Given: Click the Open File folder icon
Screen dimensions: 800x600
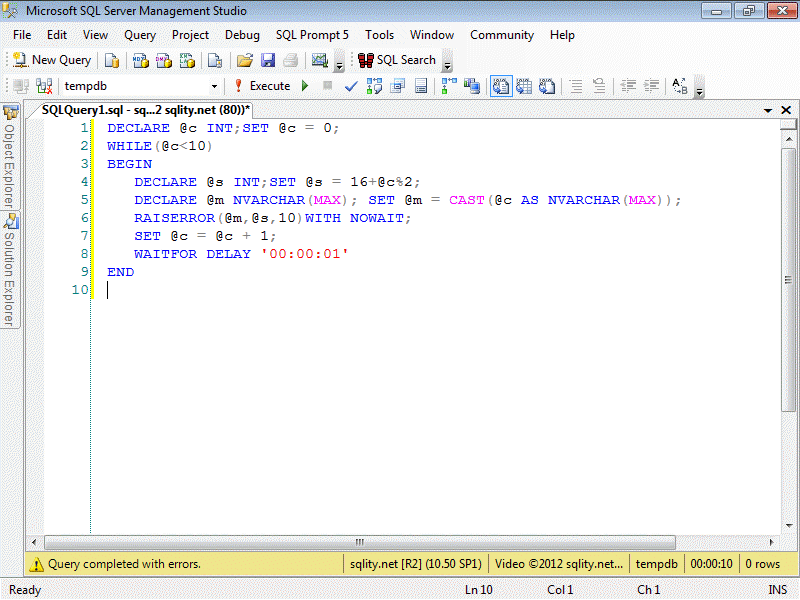Looking at the screenshot, I should (244, 60).
